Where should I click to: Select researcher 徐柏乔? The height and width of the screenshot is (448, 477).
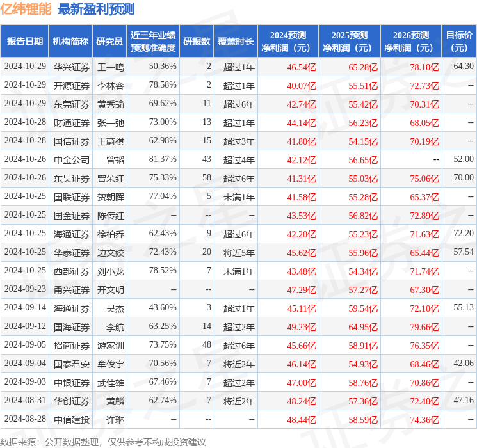[x=110, y=234]
